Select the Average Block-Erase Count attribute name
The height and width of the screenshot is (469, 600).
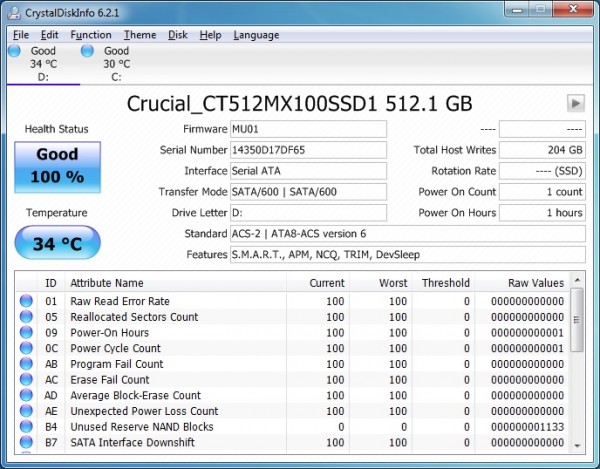(135, 395)
